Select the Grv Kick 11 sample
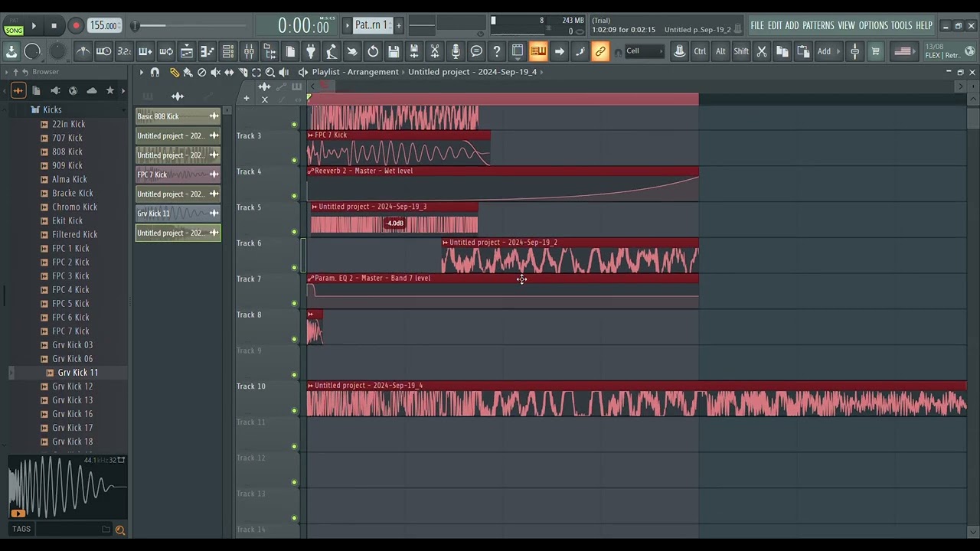 pyautogui.click(x=77, y=372)
